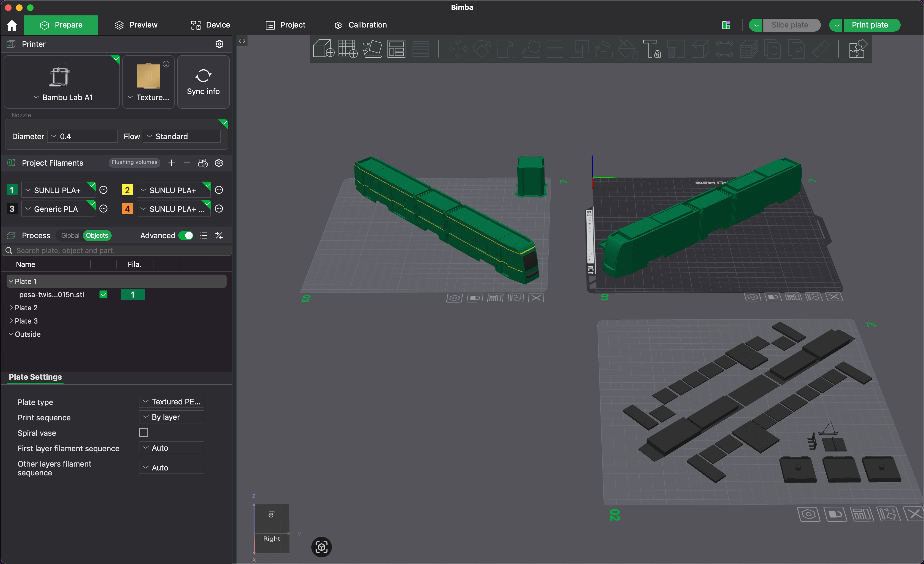Click the Print plate button
Image resolution: width=924 pixels, height=564 pixels.
(x=870, y=25)
